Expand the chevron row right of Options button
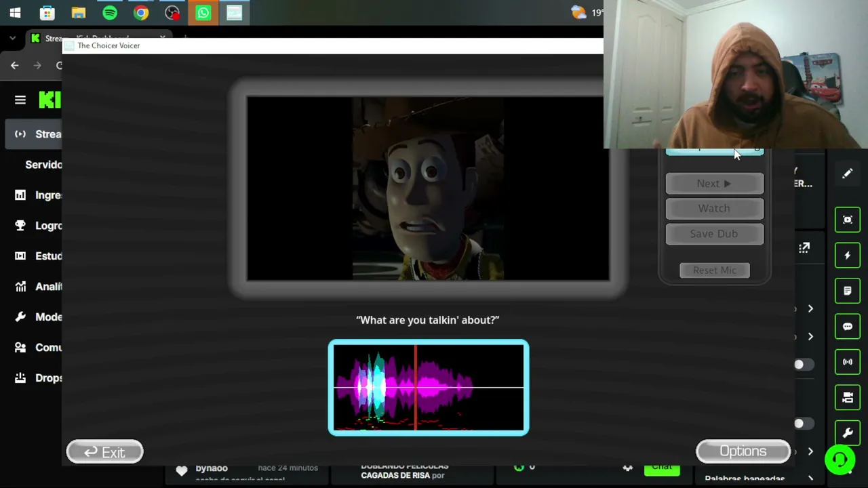868x488 pixels. (810, 452)
